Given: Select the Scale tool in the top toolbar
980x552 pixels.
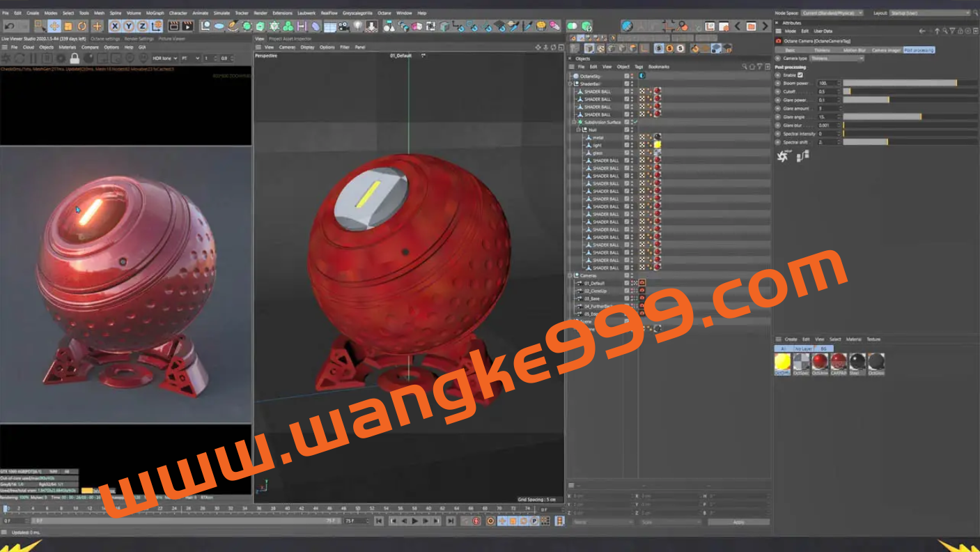Looking at the screenshot, I should [x=68, y=26].
